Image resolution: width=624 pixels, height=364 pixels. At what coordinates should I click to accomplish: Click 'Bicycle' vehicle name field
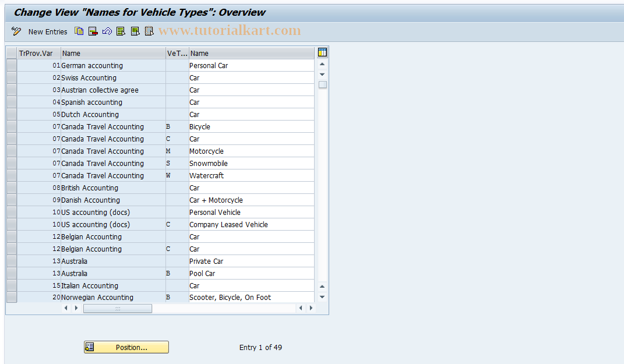tap(252, 127)
